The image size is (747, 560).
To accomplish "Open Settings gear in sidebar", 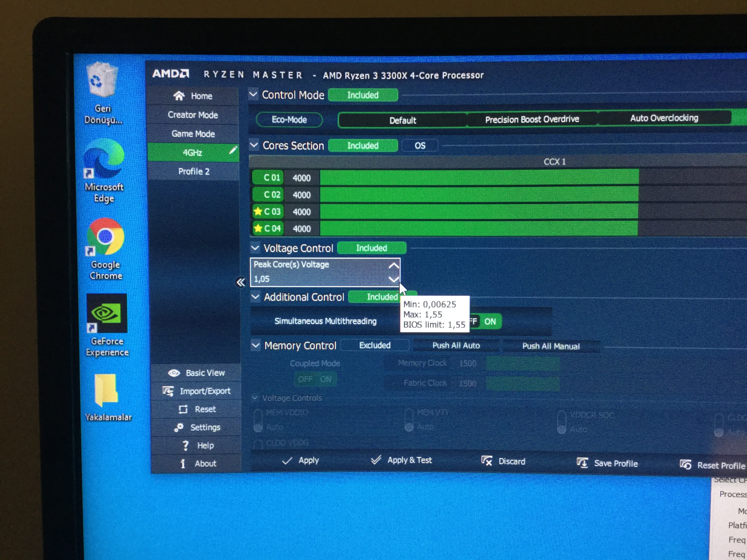I will tap(179, 427).
